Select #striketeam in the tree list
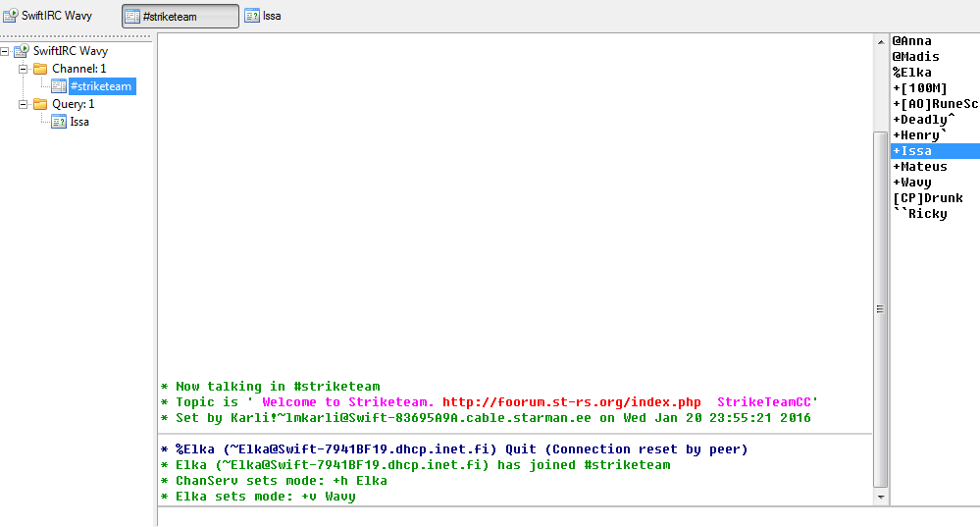This screenshot has width=980, height=527. click(101, 86)
